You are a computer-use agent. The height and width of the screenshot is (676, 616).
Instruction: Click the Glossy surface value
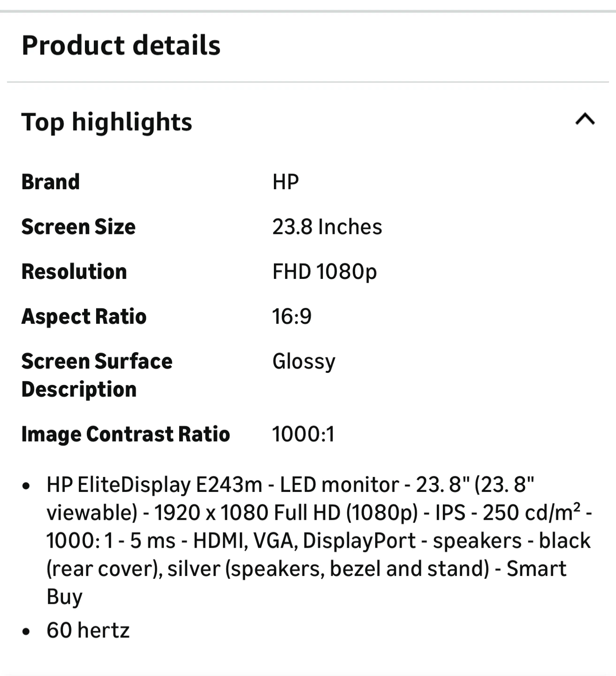coord(304,361)
